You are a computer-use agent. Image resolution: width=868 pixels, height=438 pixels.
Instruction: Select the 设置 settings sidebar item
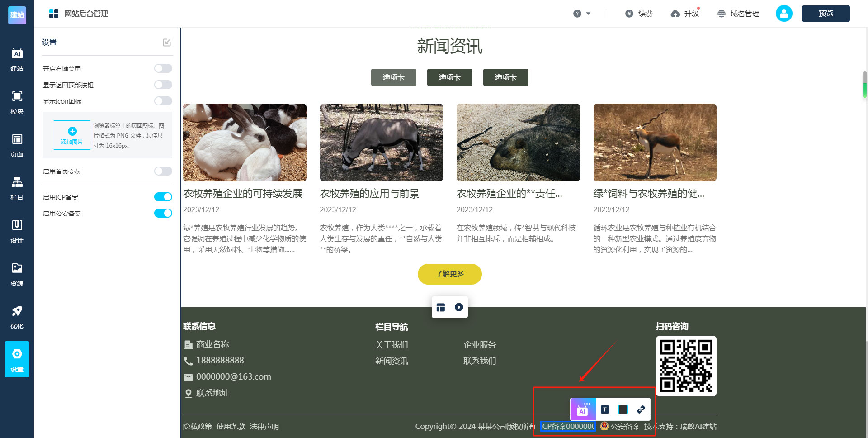17,359
